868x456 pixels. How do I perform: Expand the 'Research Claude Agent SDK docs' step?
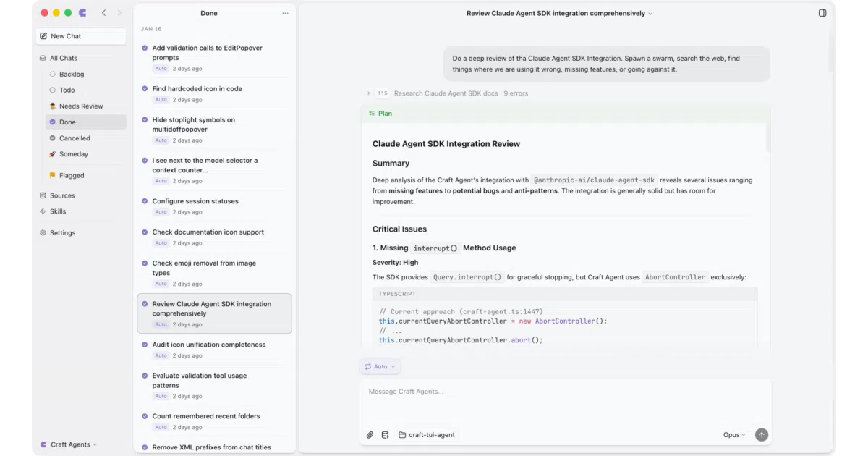pos(369,93)
